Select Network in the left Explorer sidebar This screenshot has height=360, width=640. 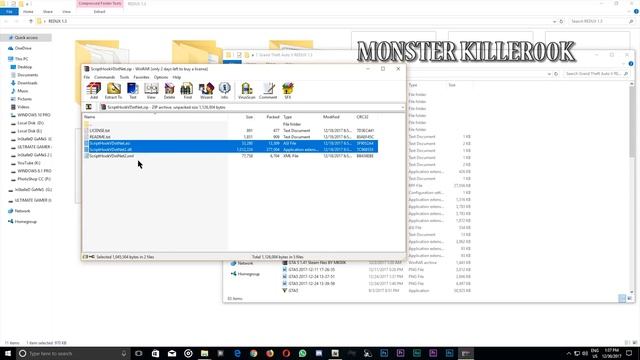click(x=22, y=211)
